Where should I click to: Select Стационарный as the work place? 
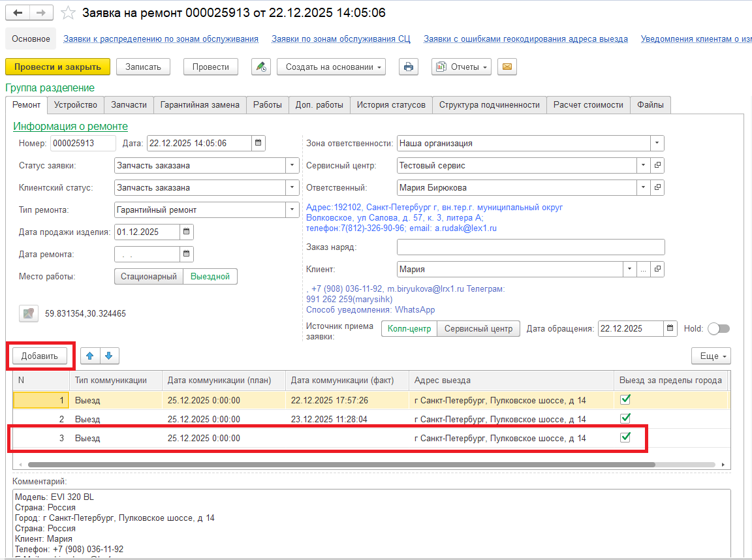click(x=148, y=276)
